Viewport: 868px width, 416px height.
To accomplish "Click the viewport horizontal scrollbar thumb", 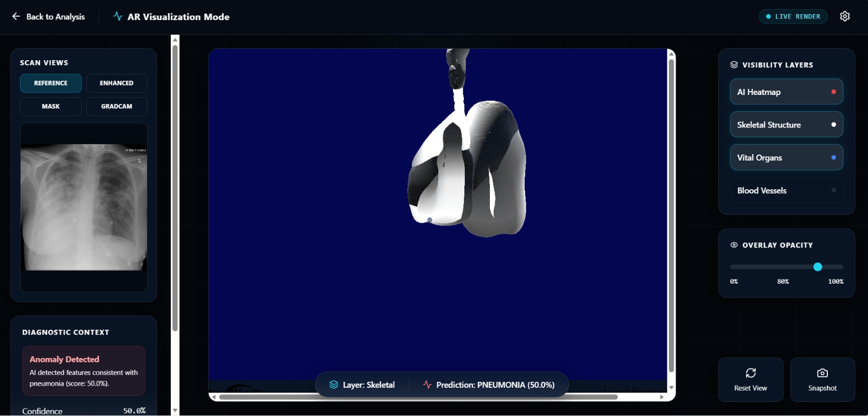I will pos(418,397).
